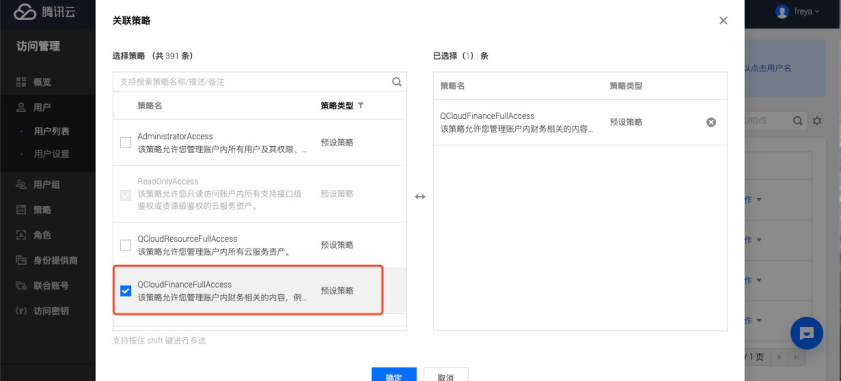Click the freya user avatar icon

[x=783, y=11]
